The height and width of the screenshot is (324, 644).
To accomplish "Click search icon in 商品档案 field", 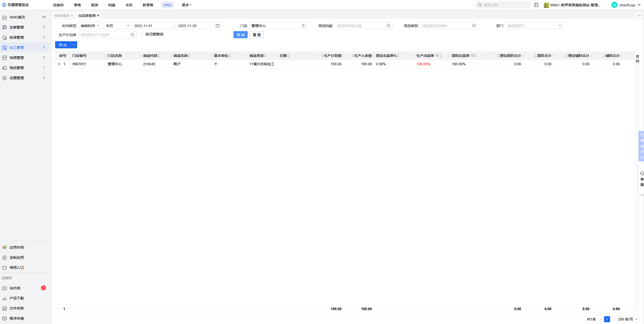I will (x=388, y=26).
